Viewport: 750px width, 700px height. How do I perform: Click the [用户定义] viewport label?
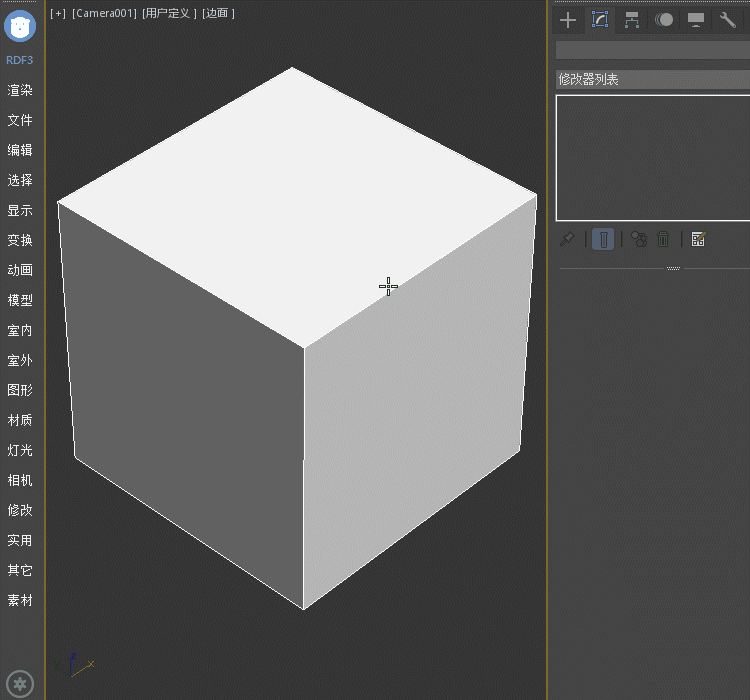coord(169,13)
